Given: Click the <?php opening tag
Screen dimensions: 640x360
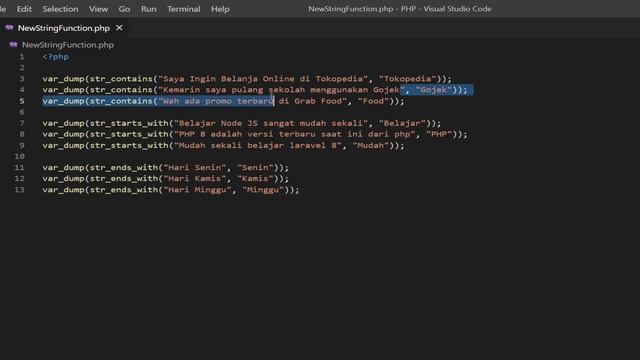Looking at the screenshot, I should tap(56, 57).
